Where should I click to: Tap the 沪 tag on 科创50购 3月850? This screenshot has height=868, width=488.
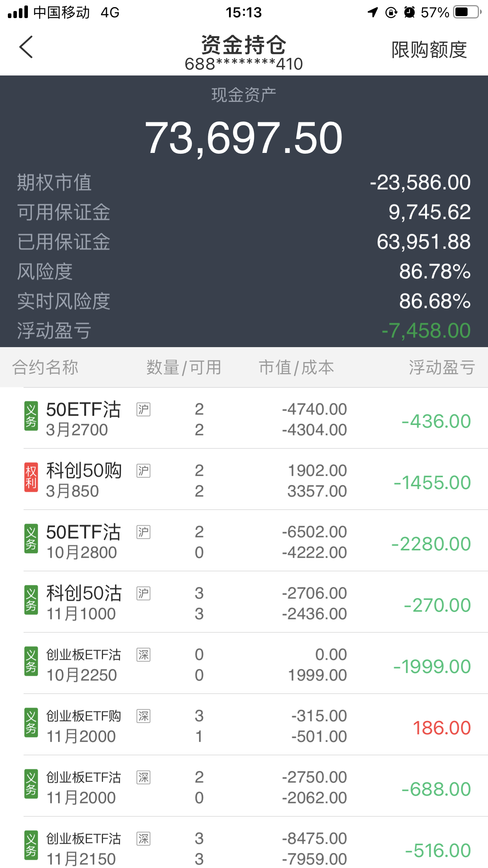point(143,471)
